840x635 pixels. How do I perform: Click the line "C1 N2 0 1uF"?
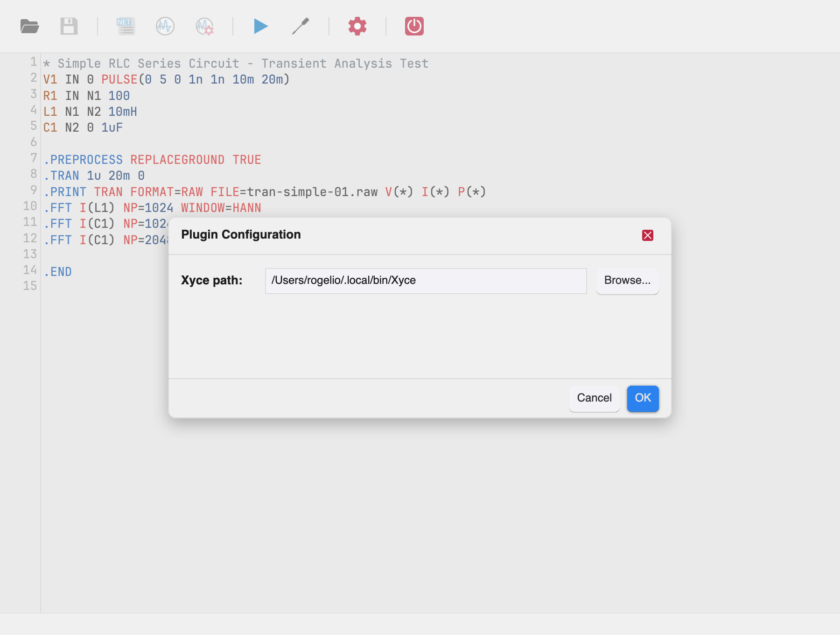pos(83,127)
